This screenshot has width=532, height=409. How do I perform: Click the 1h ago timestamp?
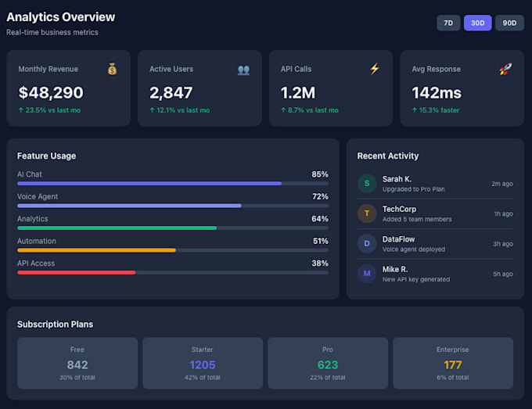coord(504,214)
